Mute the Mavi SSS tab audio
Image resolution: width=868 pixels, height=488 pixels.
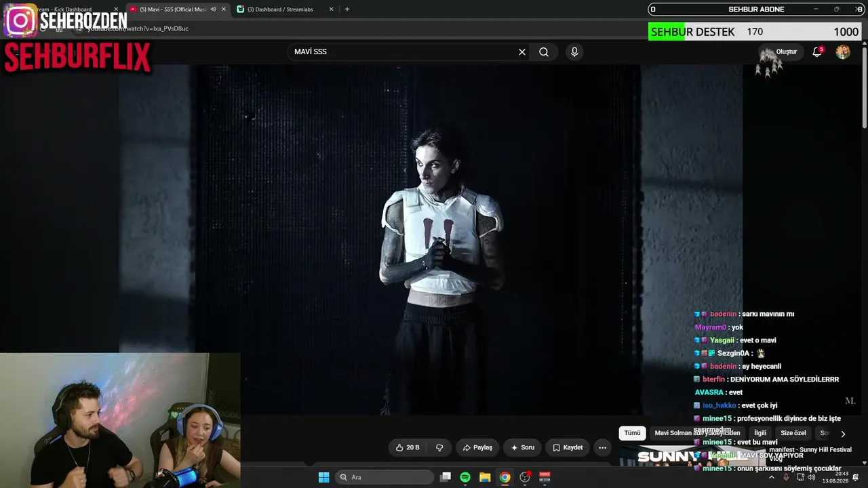tap(213, 9)
